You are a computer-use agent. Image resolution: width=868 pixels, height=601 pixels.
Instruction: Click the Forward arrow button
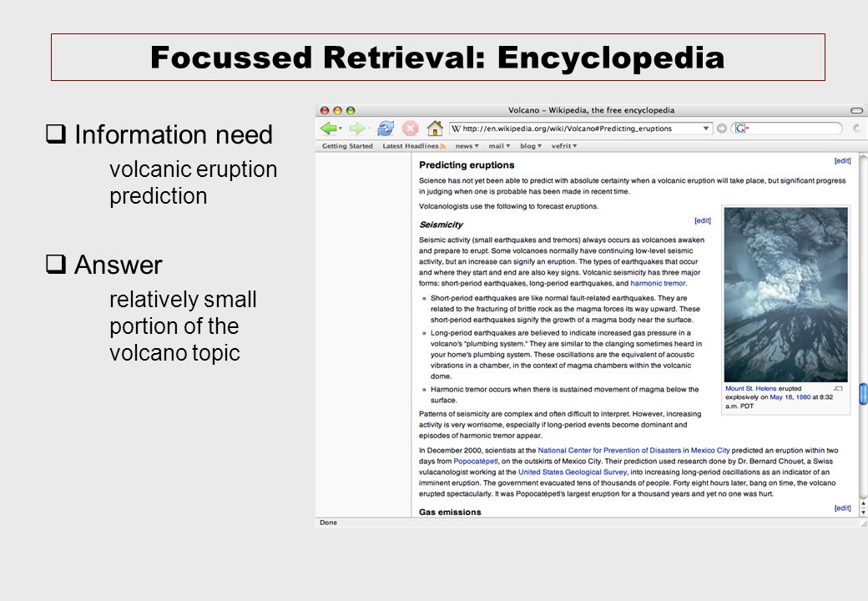[x=356, y=129]
